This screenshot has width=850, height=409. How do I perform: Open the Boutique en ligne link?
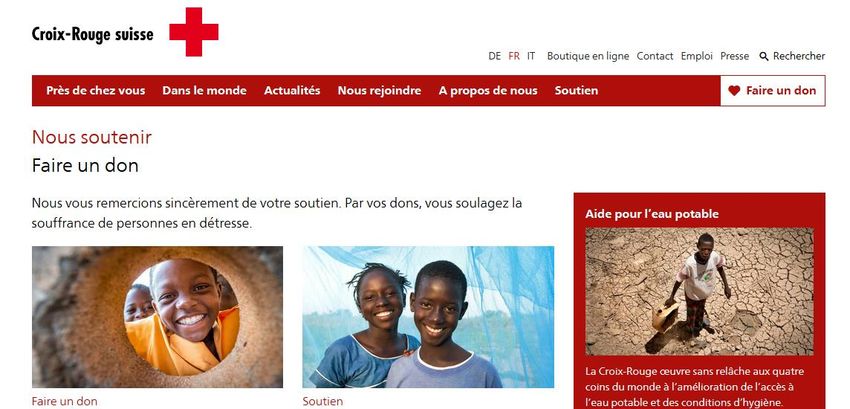point(588,56)
